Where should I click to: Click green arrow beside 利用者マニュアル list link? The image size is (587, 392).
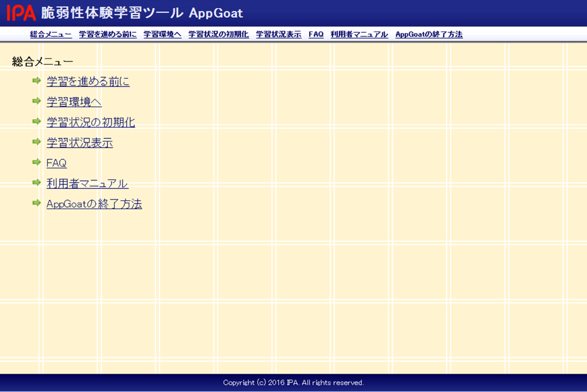[x=37, y=183]
